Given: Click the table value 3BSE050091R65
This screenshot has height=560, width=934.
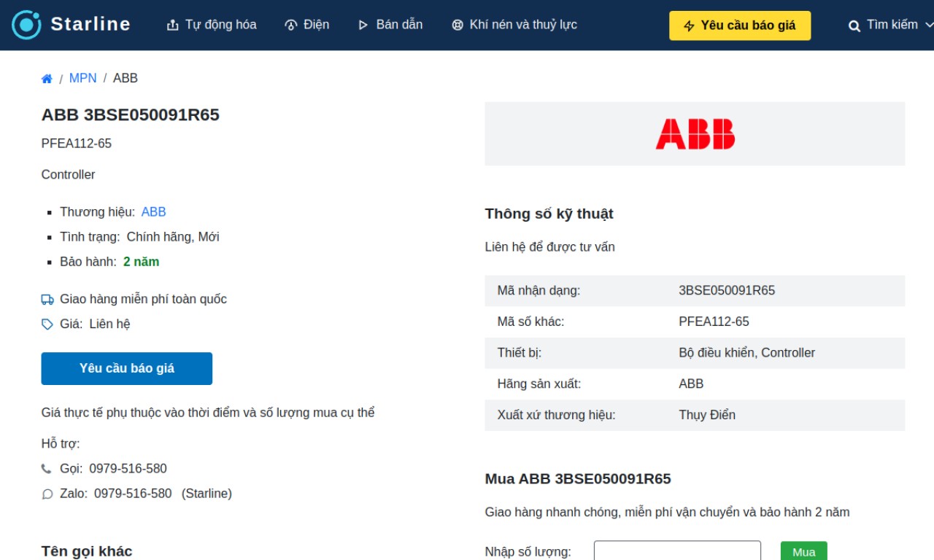Looking at the screenshot, I should pos(727,290).
